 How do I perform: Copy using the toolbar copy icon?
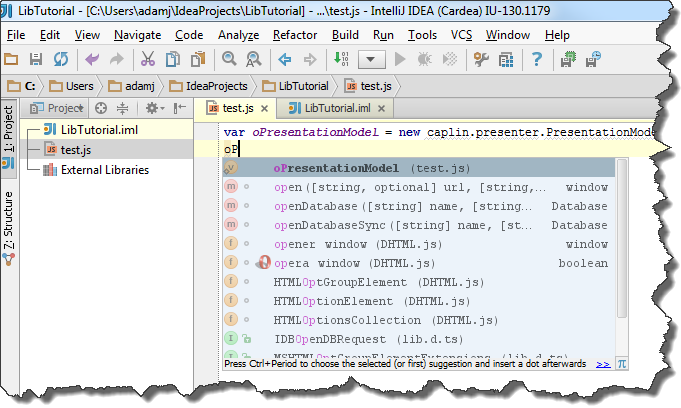tap(173, 59)
